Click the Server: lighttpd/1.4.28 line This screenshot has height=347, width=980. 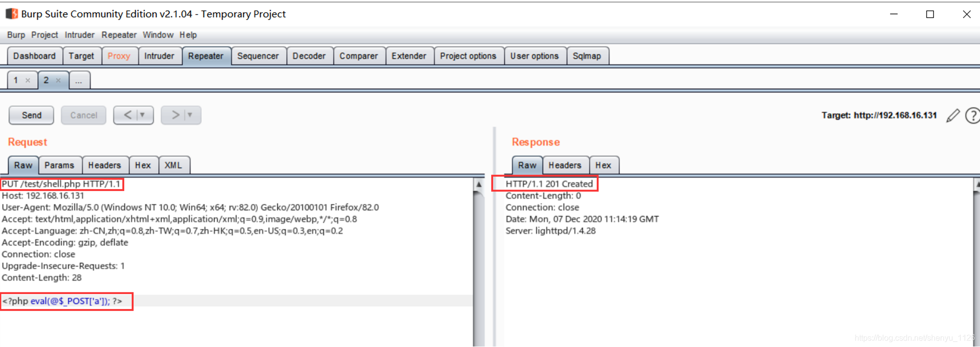click(550, 231)
